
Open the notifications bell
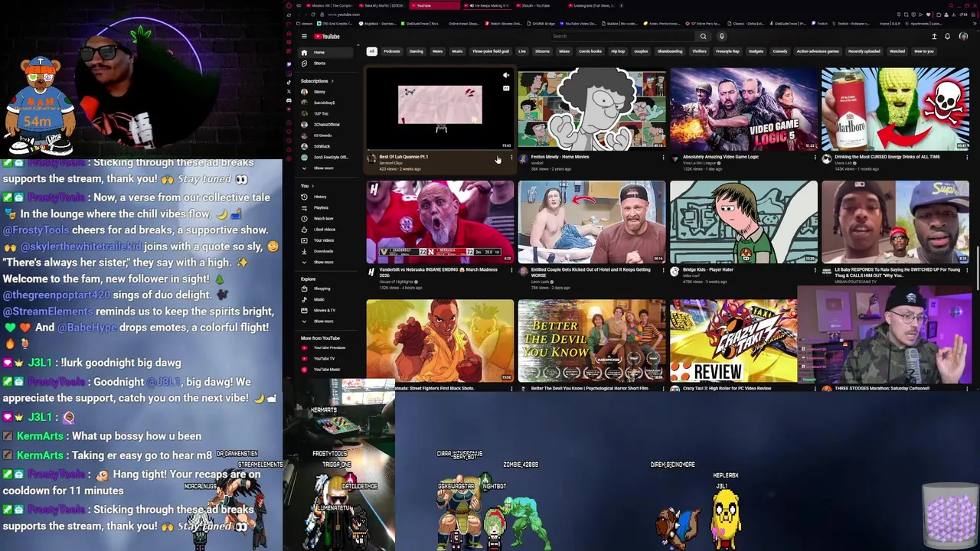[x=947, y=36]
